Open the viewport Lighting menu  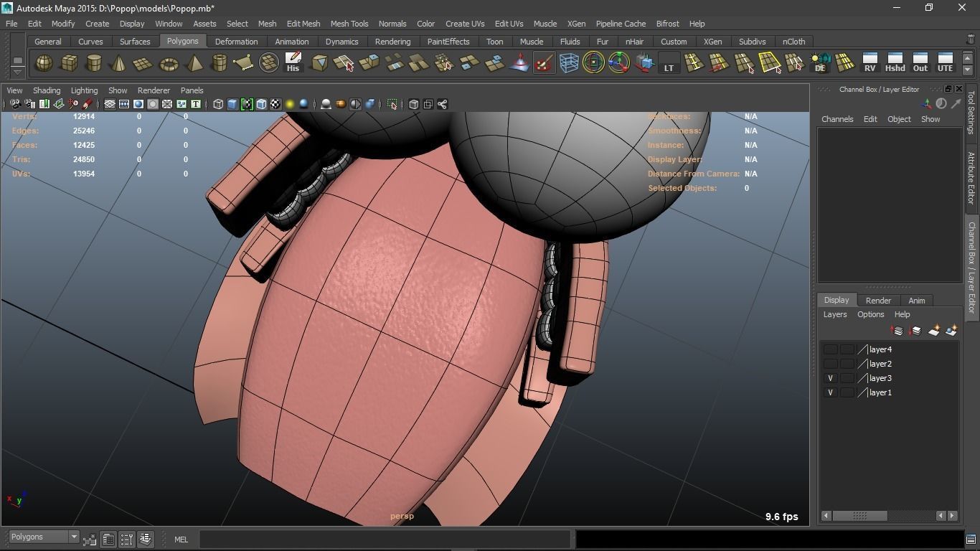pyautogui.click(x=84, y=90)
